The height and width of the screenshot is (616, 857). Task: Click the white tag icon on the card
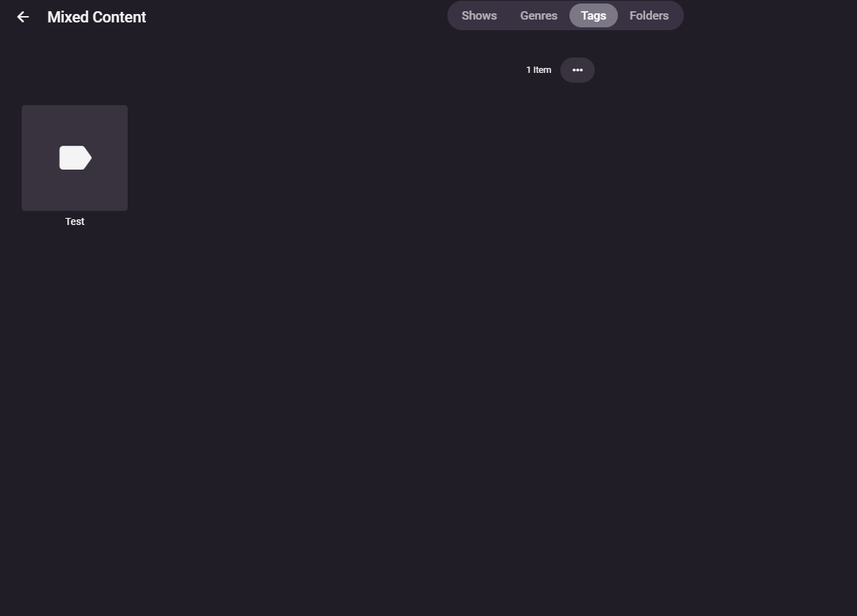click(75, 158)
